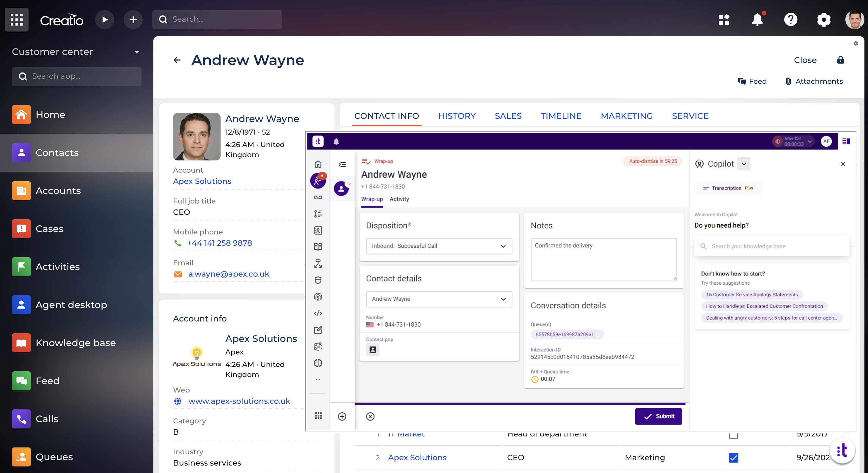Check the checkbox in the Apex Solutions row
This screenshot has height=473, width=868.
[x=733, y=458]
